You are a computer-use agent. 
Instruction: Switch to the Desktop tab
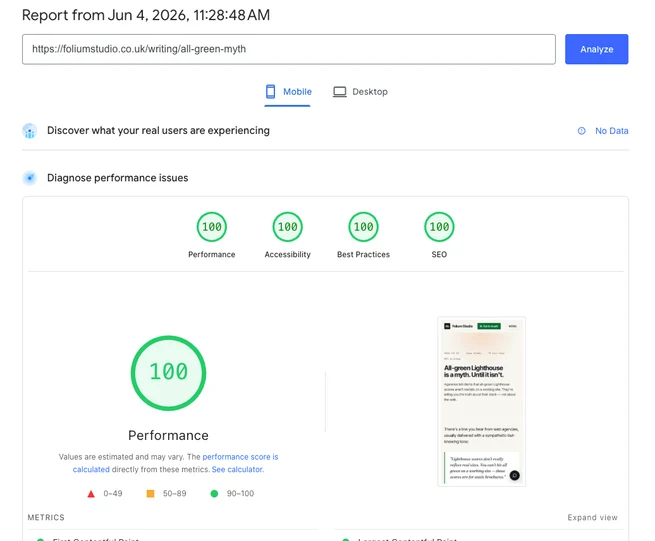[x=360, y=92]
